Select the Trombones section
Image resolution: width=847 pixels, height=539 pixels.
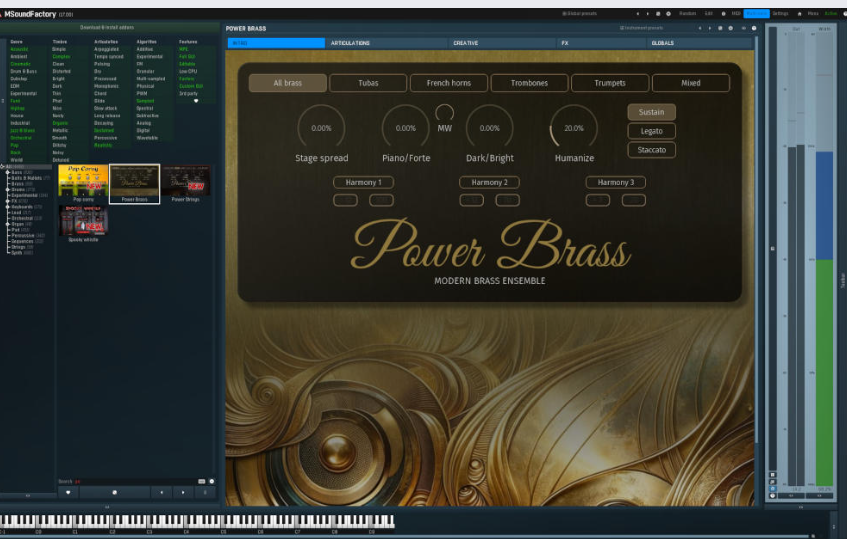529,83
